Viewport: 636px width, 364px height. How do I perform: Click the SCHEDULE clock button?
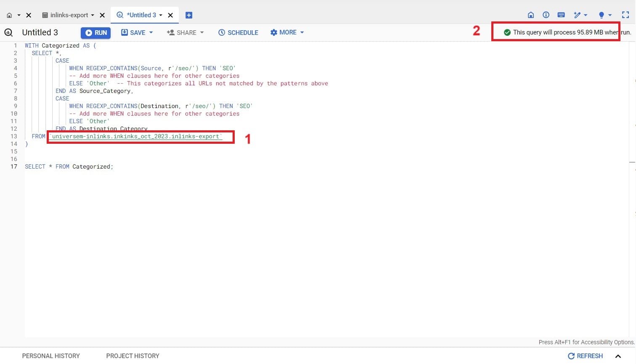[238, 33]
